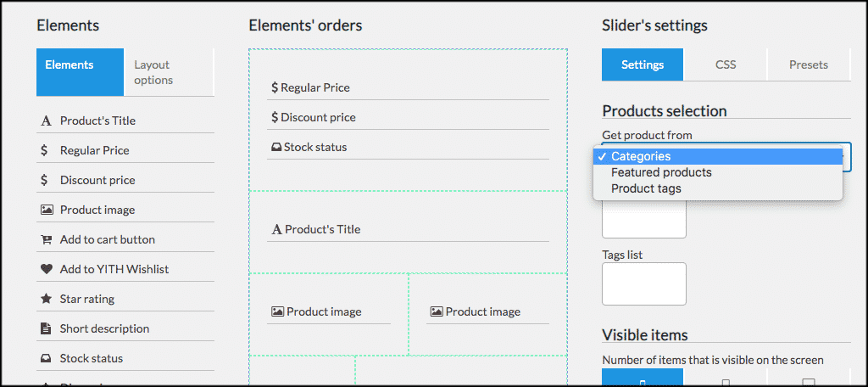The width and height of the screenshot is (868, 387).
Task: Click the inbox icon beside Stock status element
Action: [x=46, y=358]
